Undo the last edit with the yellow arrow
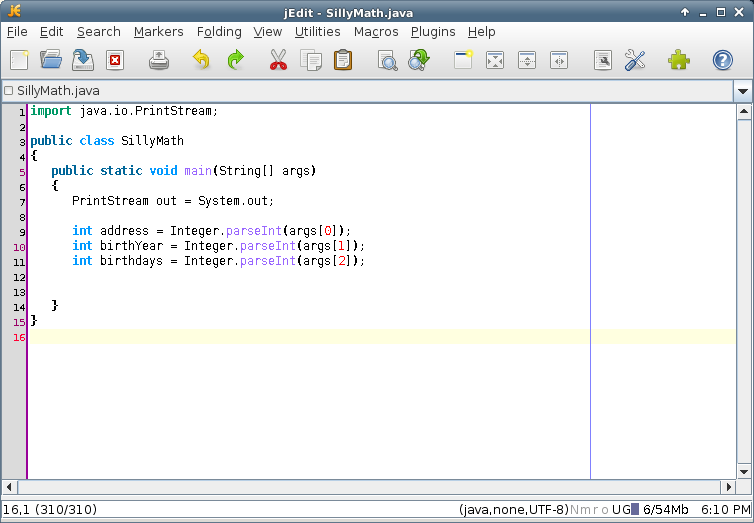 point(201,61)
